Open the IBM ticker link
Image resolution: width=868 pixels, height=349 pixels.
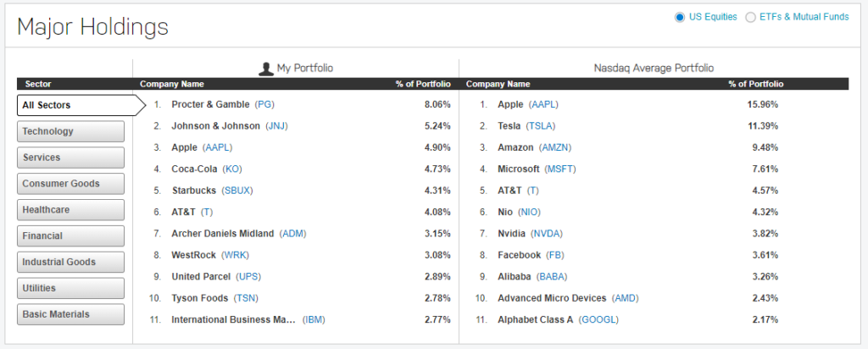point(314,319)
